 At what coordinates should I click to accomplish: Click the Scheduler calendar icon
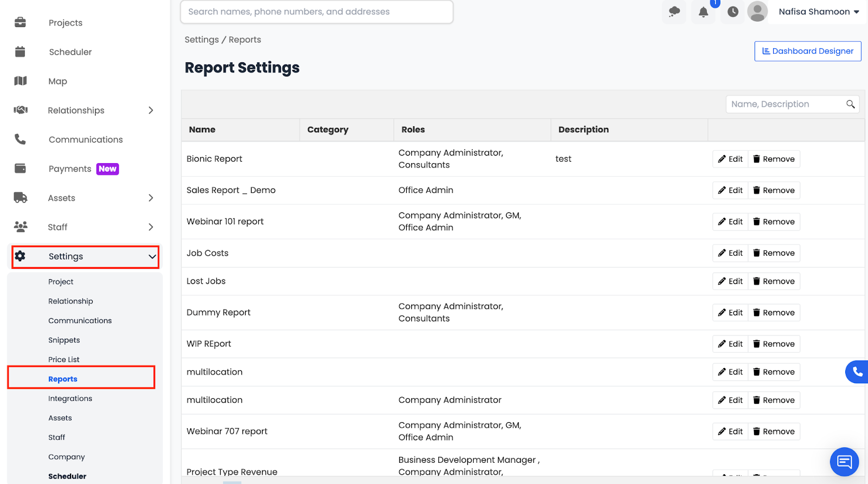[21, 51]
